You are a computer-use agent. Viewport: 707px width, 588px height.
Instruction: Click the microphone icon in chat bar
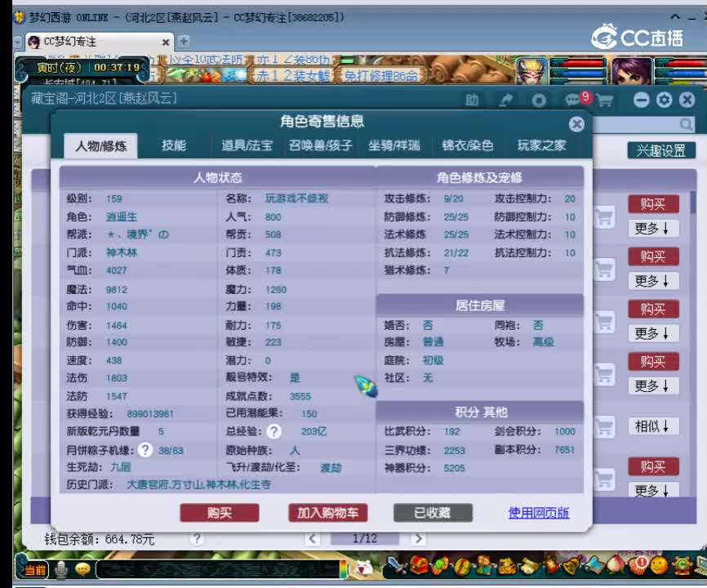click(61, 570)
